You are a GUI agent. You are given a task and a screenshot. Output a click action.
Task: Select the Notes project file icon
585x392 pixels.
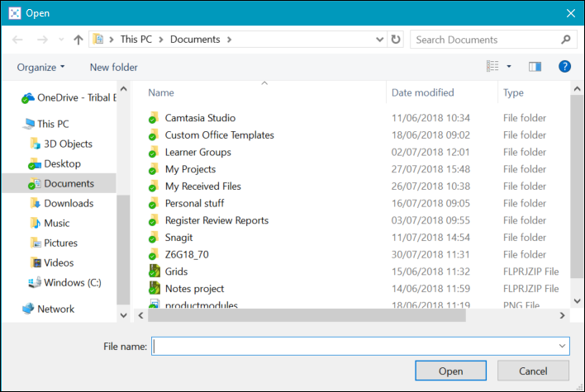154,289
